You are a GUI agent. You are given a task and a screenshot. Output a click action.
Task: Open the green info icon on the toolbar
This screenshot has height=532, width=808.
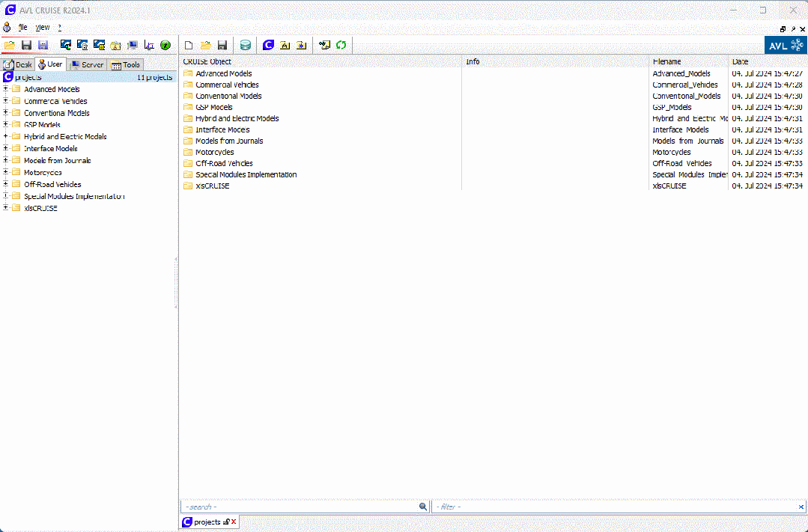pos(165,45)
